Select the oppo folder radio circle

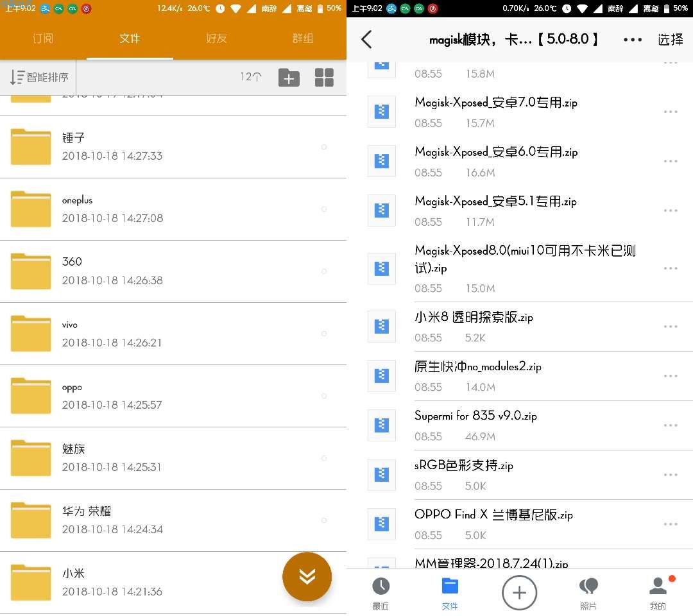click(x=324, y=397)
